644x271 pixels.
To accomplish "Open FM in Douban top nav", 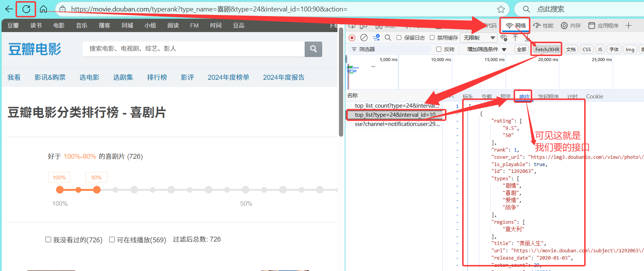I will click(x=194, y=26).
